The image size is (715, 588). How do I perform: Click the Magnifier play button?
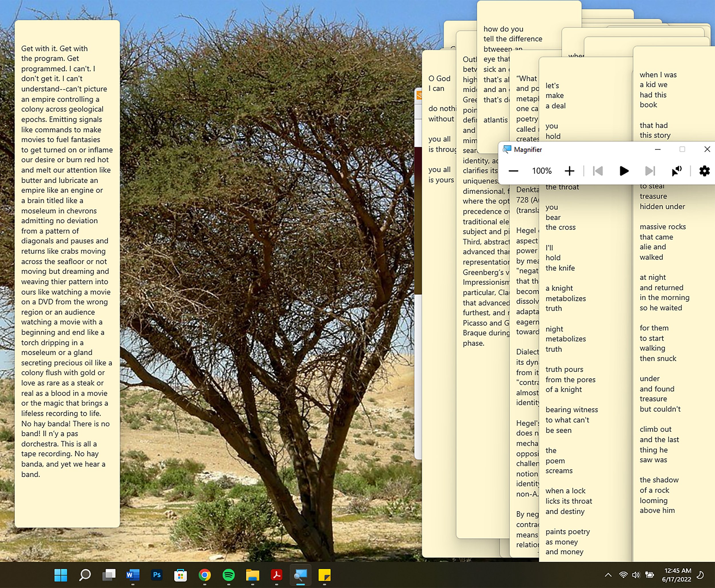click(x=623, y=172)
